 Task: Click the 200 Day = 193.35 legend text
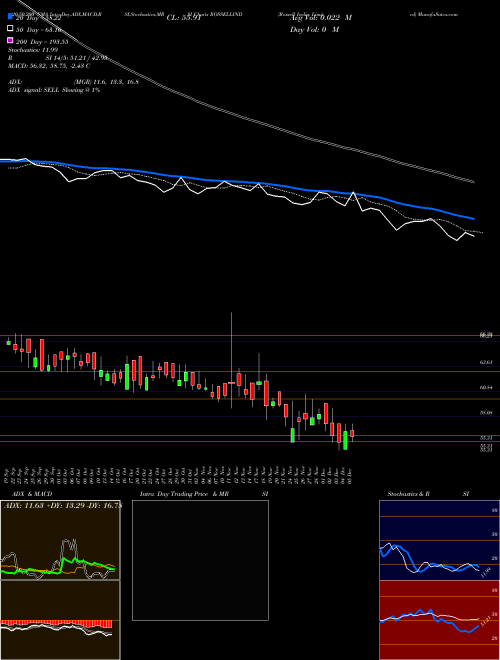42,41
